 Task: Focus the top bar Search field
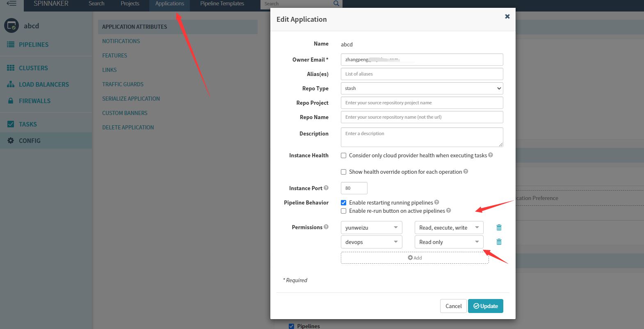tap(297, 4)
